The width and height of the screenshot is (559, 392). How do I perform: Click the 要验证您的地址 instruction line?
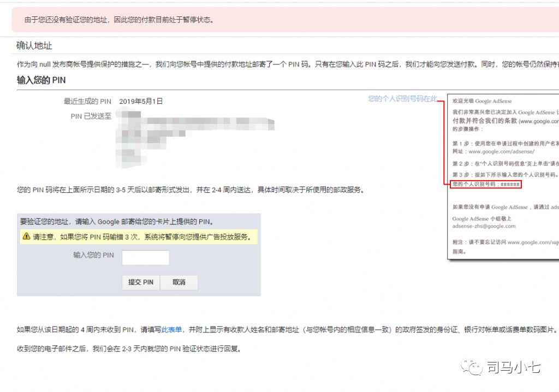(x=117, y=222)
